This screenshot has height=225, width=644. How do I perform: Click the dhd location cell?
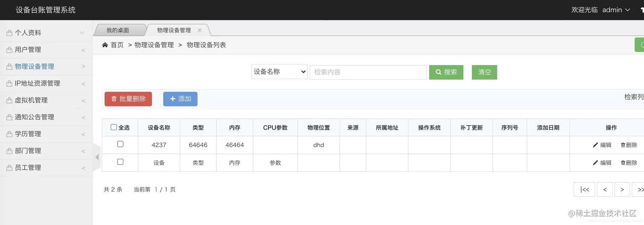(319, 145)
